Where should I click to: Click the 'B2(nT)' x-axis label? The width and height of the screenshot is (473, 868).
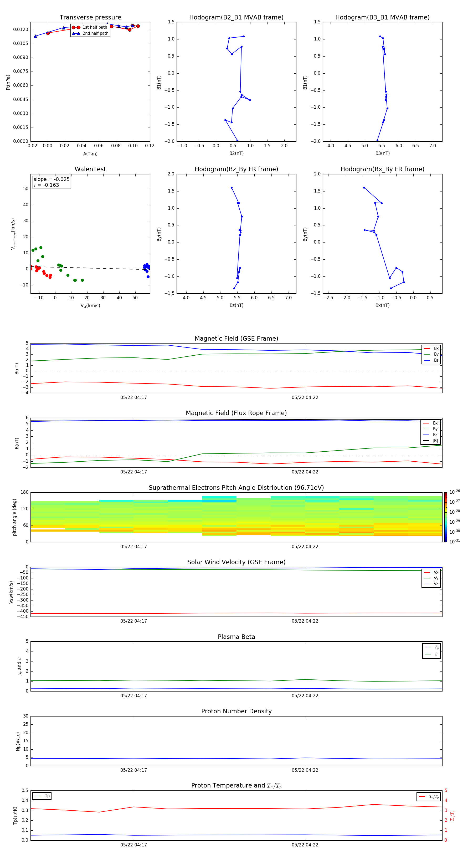point(236,154)
